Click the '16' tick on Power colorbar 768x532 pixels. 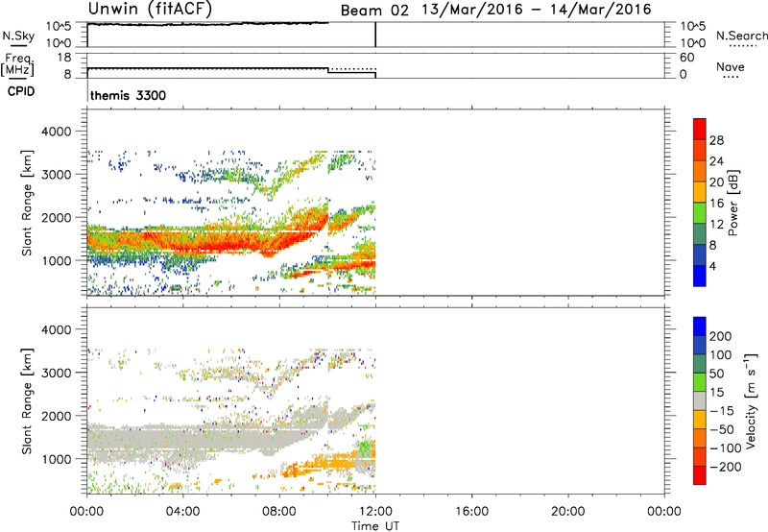click(716, 204)
